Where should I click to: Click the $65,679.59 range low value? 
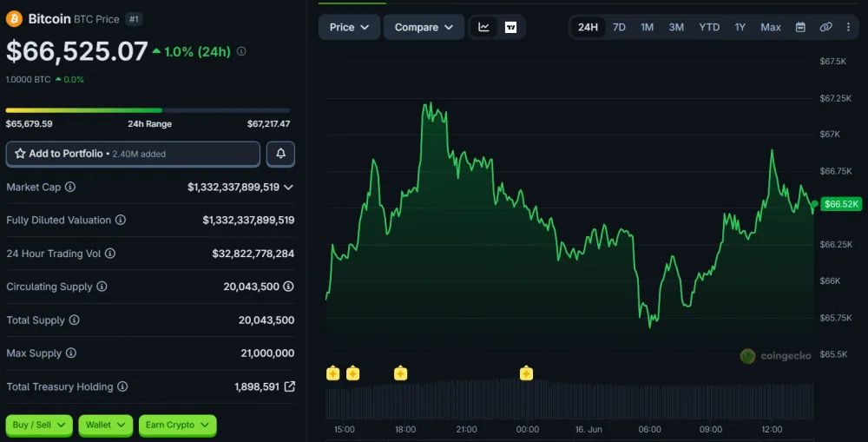tap(29, 123)
